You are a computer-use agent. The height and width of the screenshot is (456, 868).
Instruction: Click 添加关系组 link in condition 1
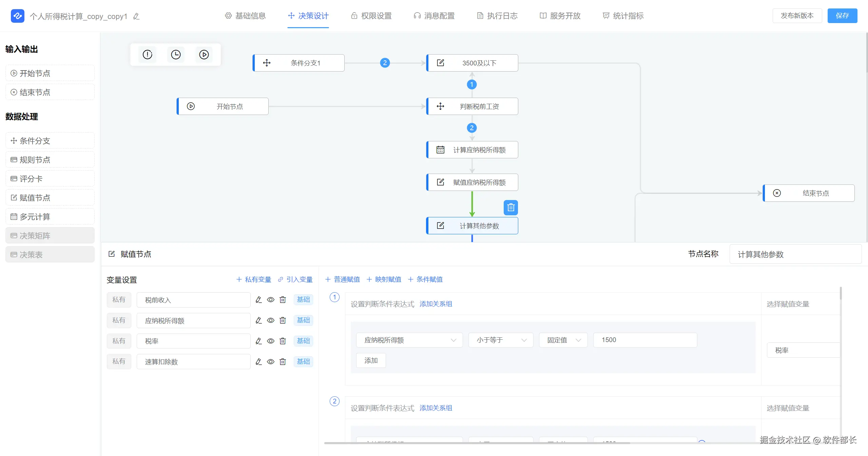point(436,304)
